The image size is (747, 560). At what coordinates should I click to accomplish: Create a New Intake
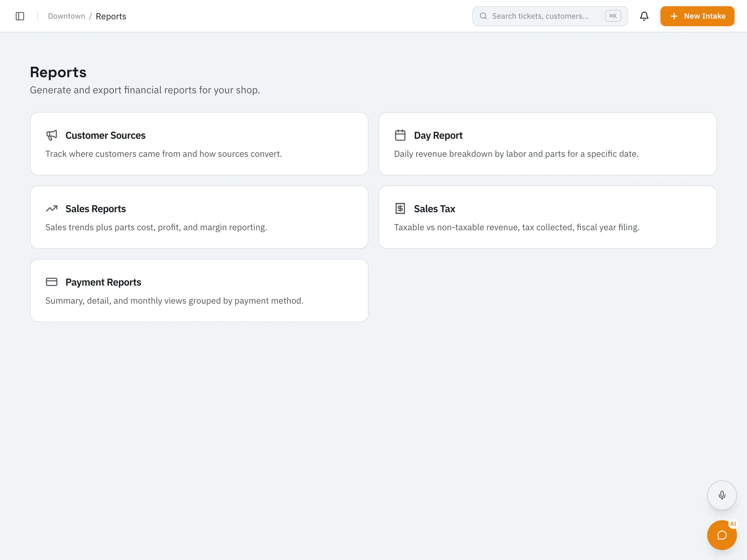coord(697,16)
